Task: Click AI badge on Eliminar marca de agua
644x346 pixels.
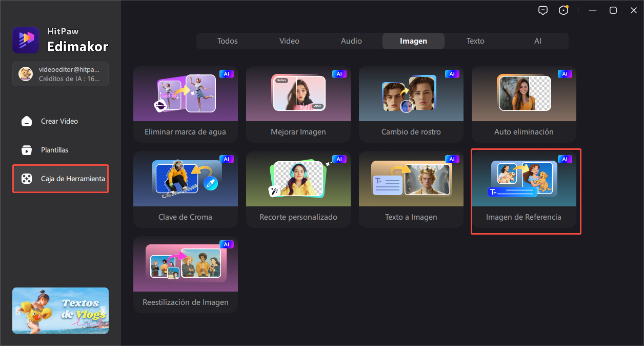Action: pos(226,74)
